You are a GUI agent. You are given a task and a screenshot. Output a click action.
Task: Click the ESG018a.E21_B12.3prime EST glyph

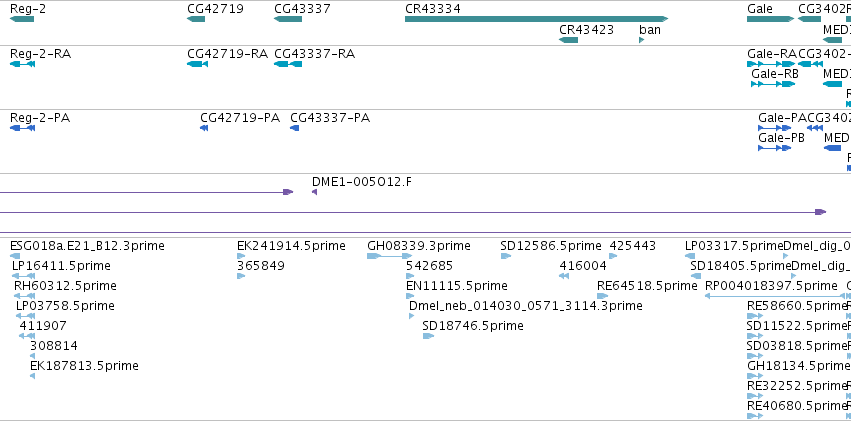pos(15,256)
